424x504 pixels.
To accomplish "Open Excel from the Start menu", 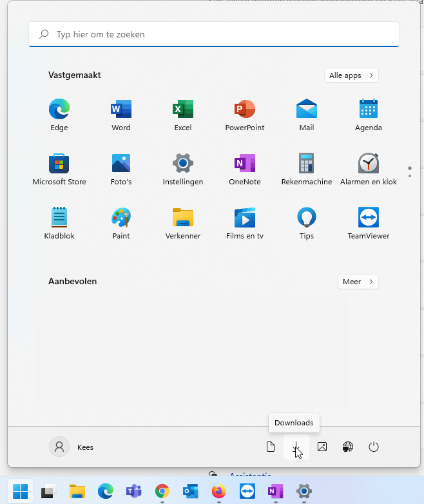I will [183, 115].
